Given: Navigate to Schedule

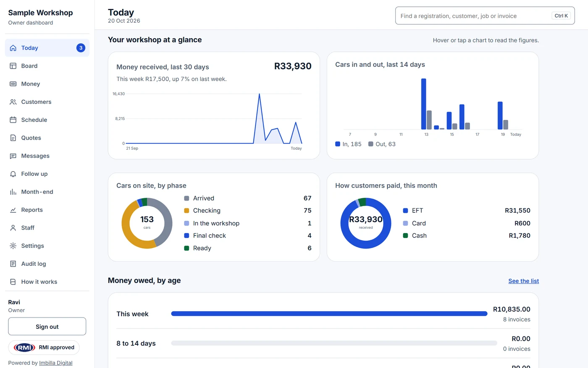Looking at the screenshot, I should point(47,120).
